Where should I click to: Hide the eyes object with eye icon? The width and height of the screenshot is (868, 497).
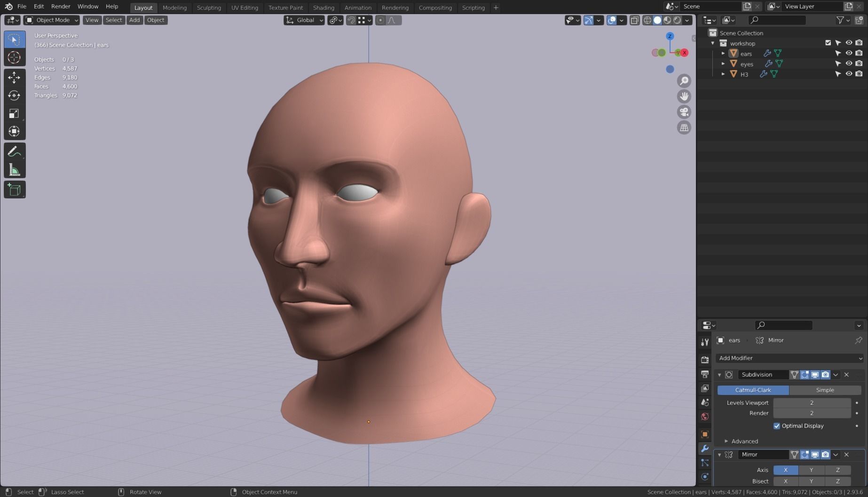849,63
